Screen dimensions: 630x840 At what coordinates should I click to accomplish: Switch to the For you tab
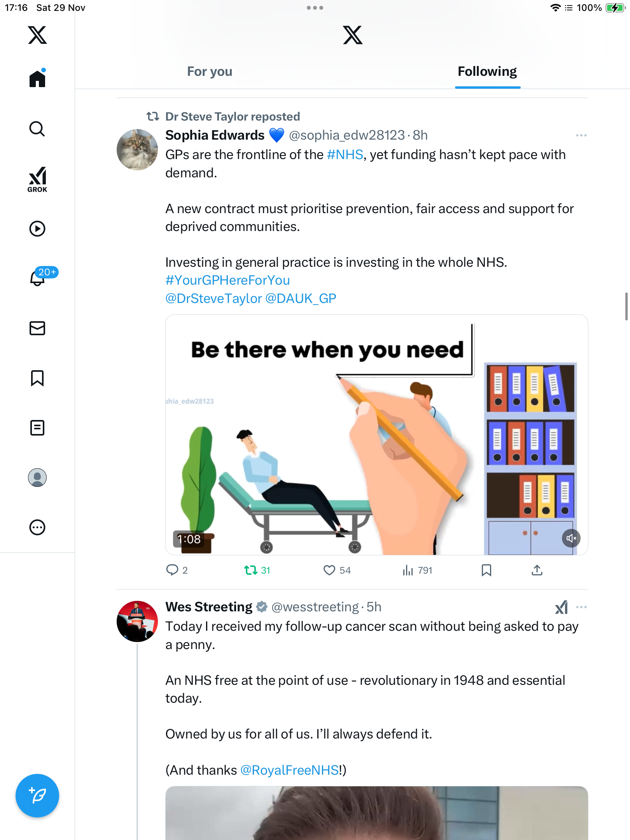point(210,72)
